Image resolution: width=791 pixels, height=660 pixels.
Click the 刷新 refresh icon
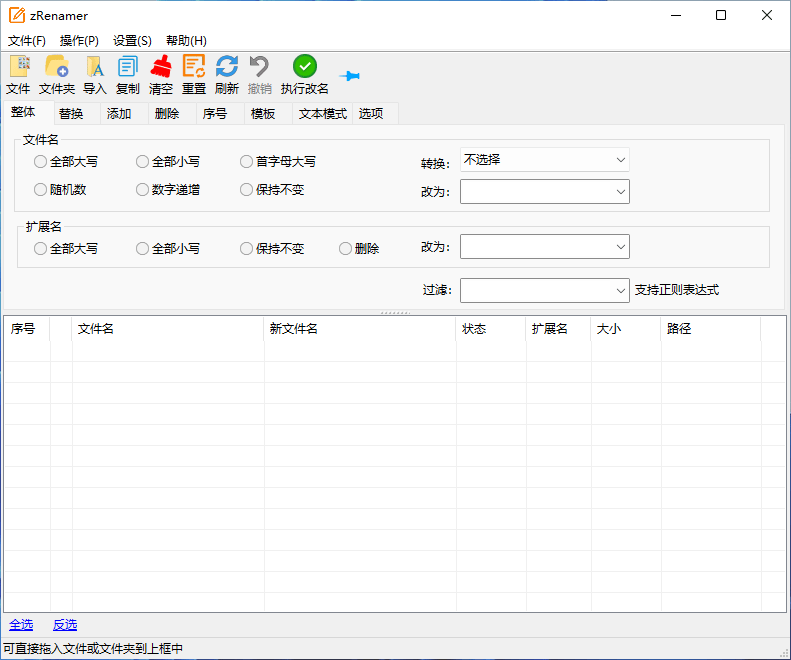pyautogui.click(x=226, y=67)
